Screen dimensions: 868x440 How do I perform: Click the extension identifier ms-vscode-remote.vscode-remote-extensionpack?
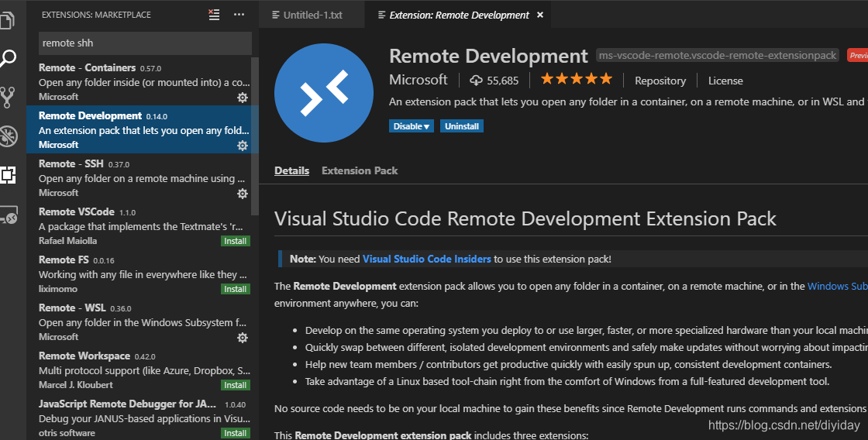coord(718,55)
